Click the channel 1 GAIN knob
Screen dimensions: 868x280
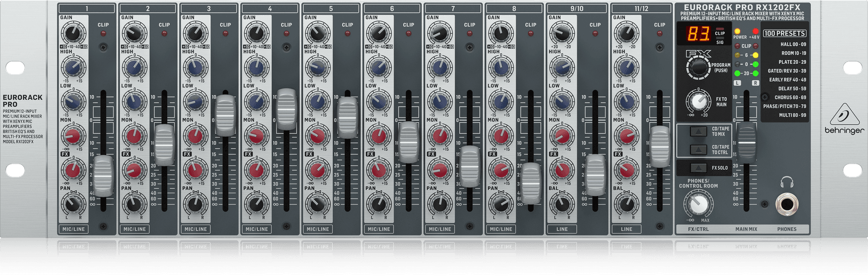(x=73, y=33)
